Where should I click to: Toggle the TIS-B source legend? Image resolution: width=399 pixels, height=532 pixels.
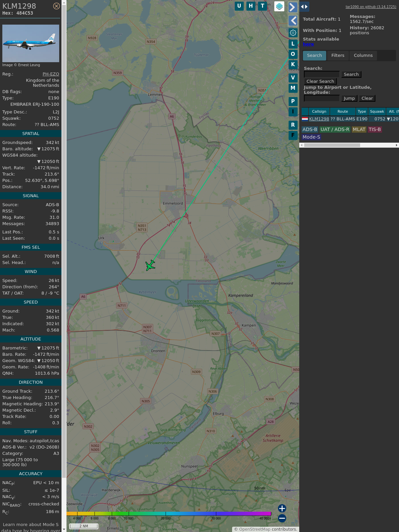[x=375, y=130]
